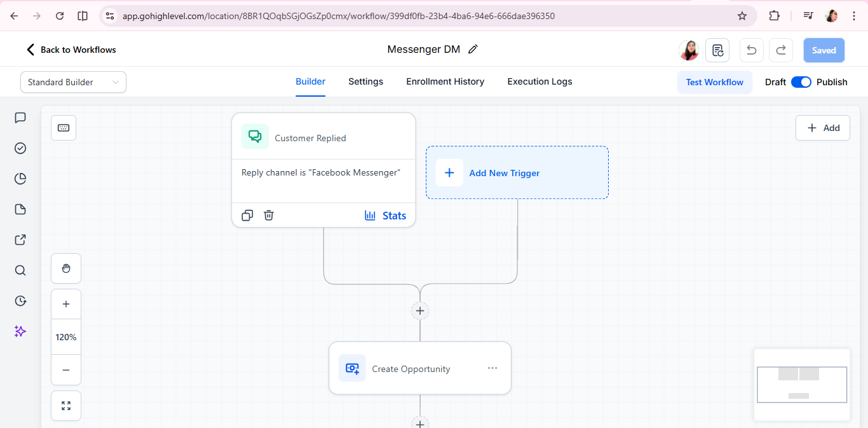The height and width of the screenshot is (428, 868).
Task: Delete the Customer Replied trigger
Action: (x=269, y=215)
